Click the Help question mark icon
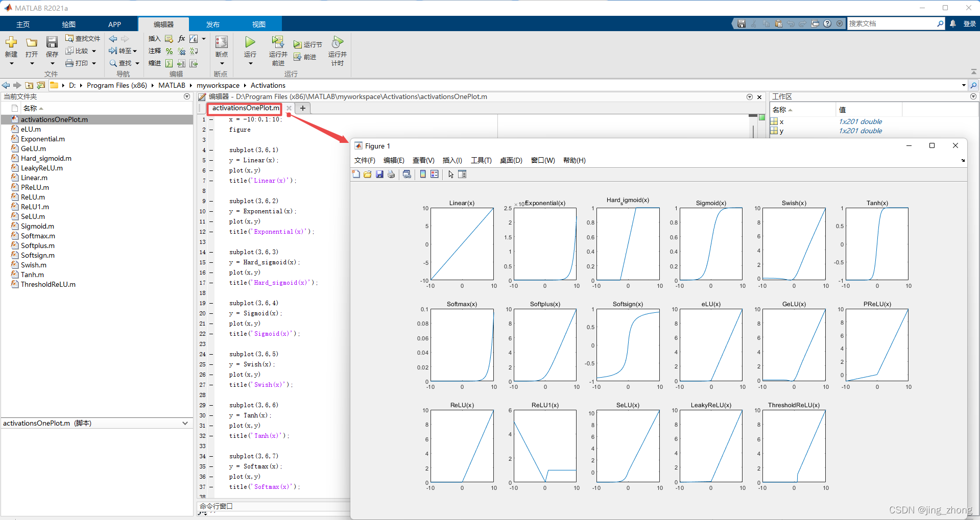The height and width of the screenshot is (520, 980). (x=827, y=23)
